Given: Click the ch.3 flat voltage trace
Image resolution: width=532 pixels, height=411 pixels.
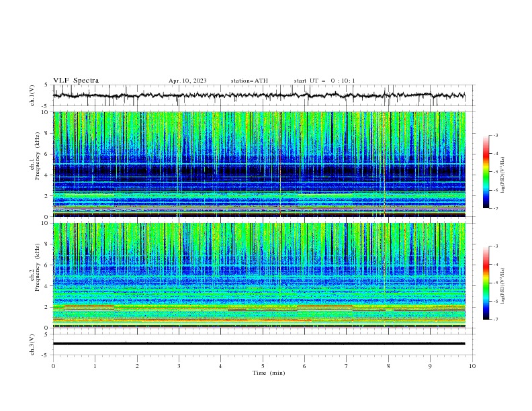Looking at the screenshot, I should pyautogui.click(x=259, y=344).
